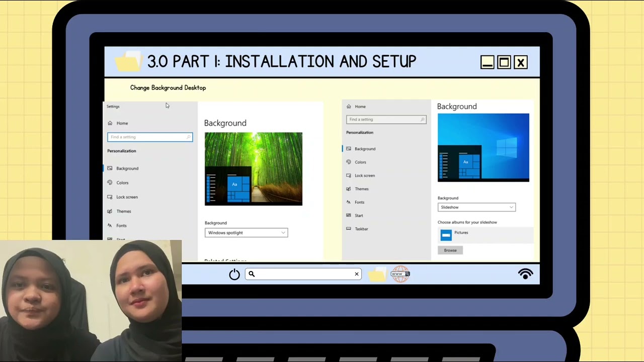This screenshot has height=362, width=644.
Task: Select Background in the Slideshow Settings sidebar
Action: 365,149
